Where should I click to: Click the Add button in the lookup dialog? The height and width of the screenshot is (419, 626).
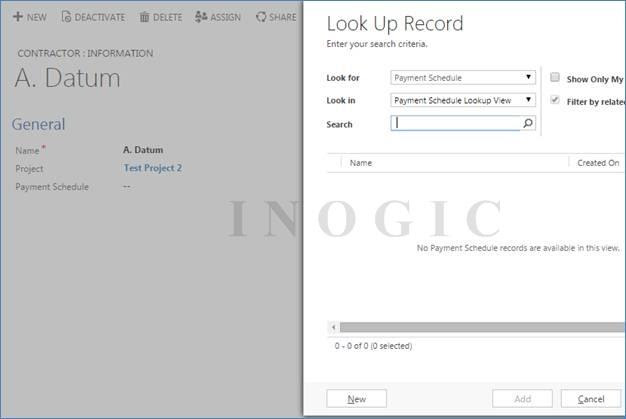pos(522,399)
